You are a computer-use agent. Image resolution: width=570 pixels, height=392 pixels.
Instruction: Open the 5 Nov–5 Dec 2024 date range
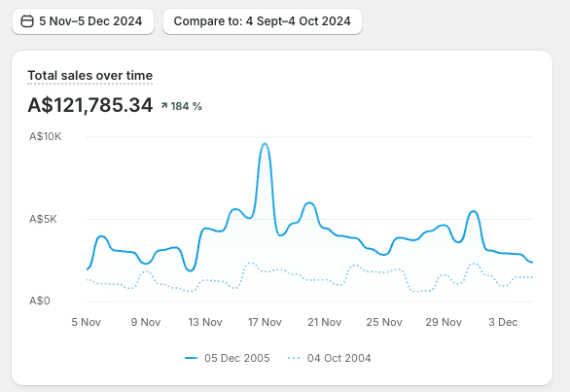click(83, 21)
